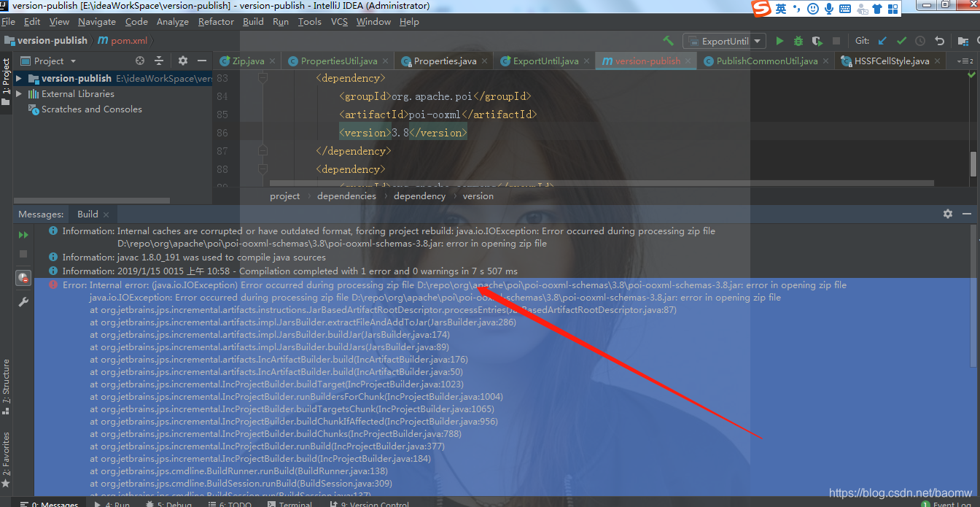Click version breadcrumb in editor

click(x=478, y=196)
